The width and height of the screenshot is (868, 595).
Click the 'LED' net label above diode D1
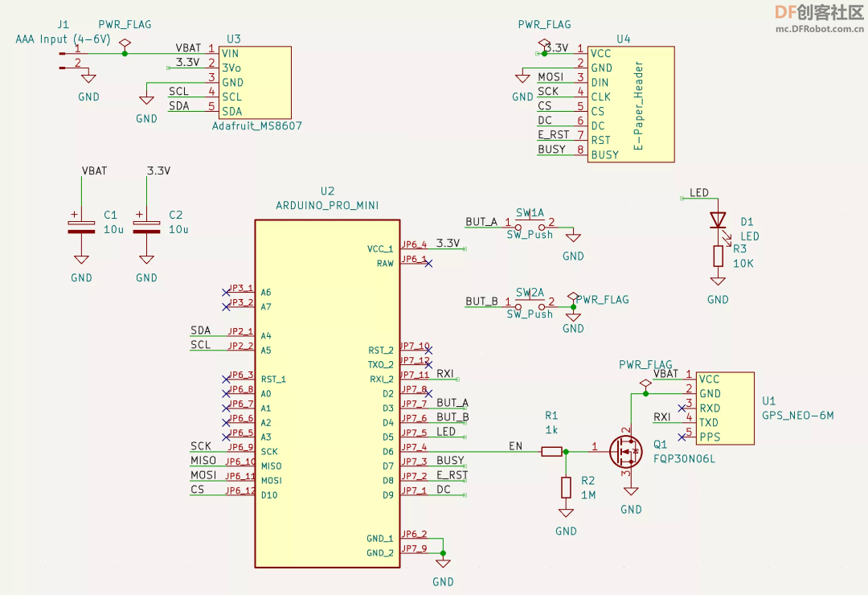pyautogui.click(x=699, y=193)
